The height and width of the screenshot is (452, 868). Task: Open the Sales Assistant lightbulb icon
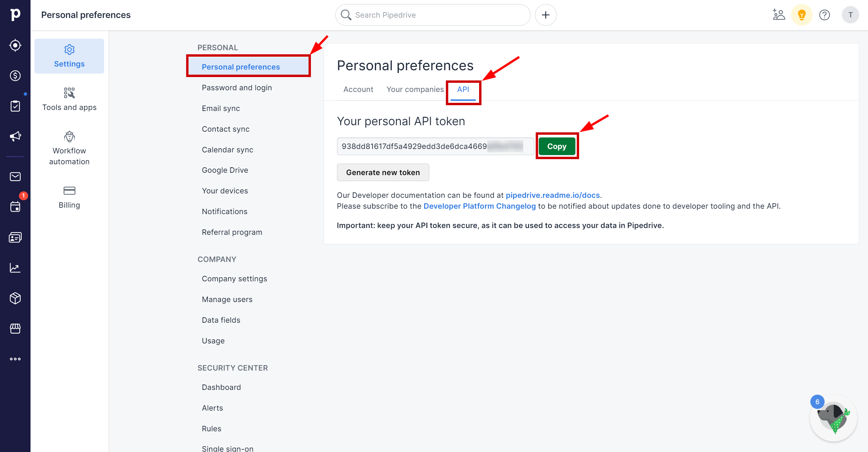(802, 15)
